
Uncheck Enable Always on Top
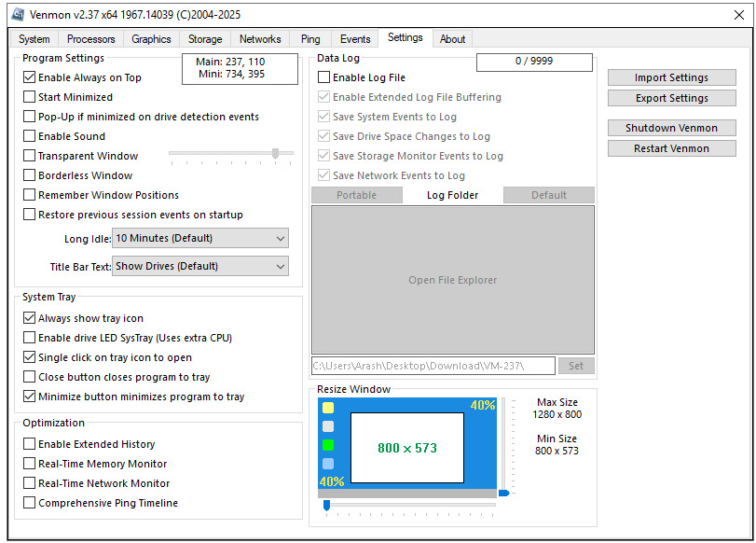pos(30,77)
